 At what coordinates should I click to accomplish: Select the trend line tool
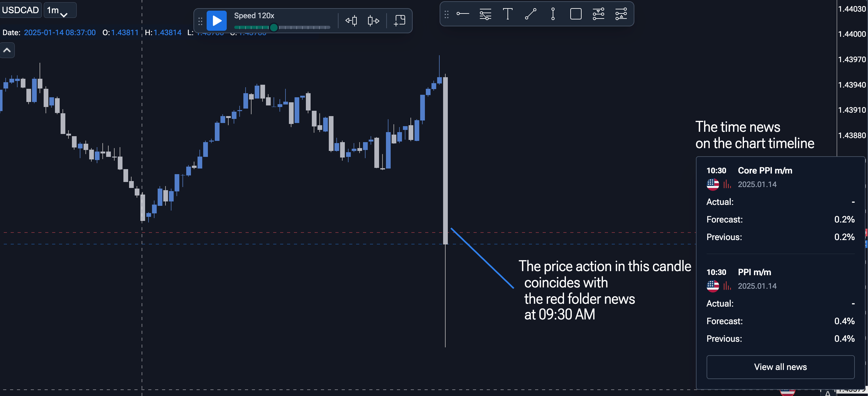[x=530, y=14]
